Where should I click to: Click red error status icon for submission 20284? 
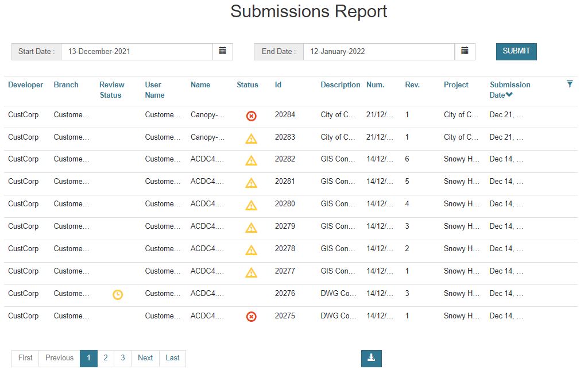[x=251, y=116]
